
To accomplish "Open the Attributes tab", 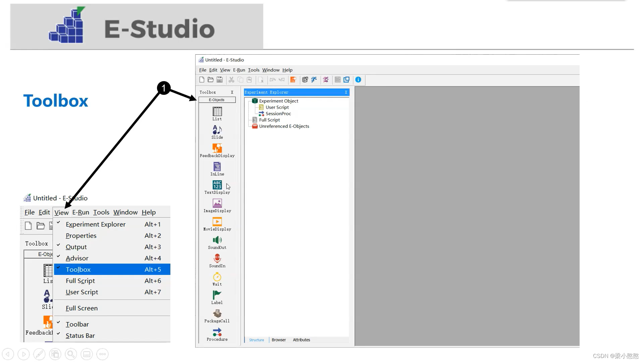I will 301,340.
